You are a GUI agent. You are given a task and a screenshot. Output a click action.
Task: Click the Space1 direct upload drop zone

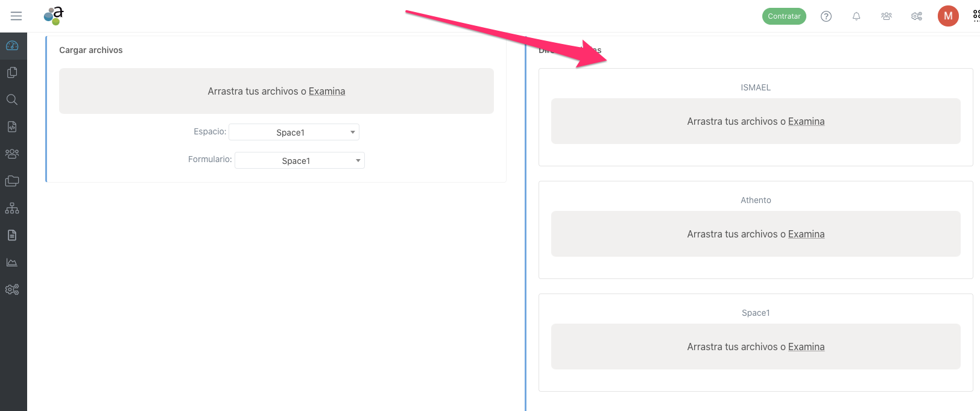point(755,347)
